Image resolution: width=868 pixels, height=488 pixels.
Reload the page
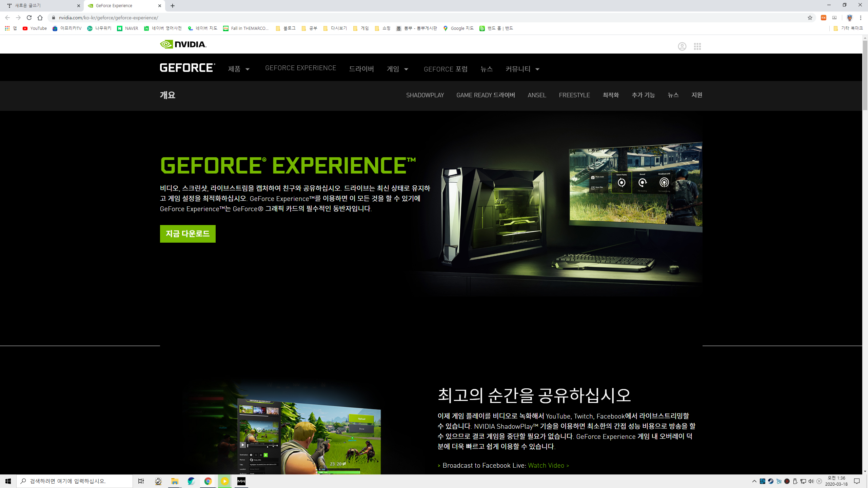(29, 18)
